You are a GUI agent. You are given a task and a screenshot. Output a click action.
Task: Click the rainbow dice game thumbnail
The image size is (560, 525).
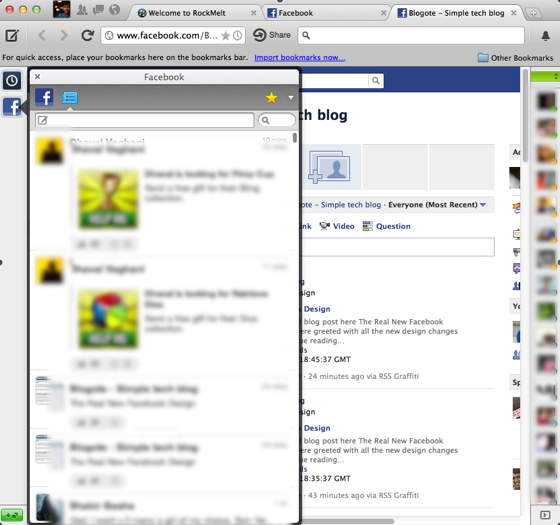point(108,319)
